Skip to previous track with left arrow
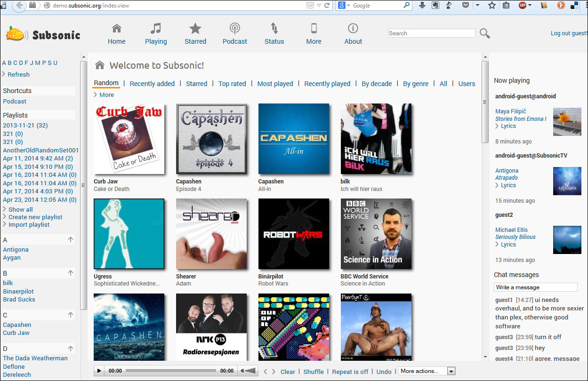This screenshot has height=381, width=588. (266, 372)
